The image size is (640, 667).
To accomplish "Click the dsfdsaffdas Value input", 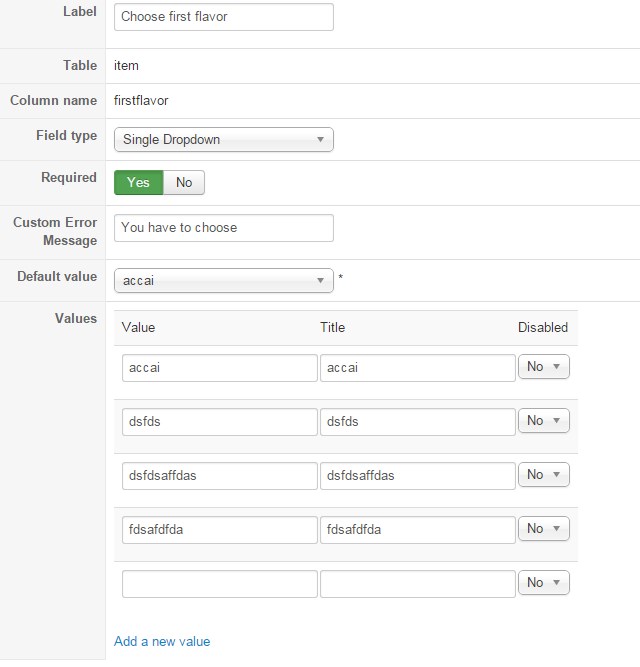I will 219,476.
